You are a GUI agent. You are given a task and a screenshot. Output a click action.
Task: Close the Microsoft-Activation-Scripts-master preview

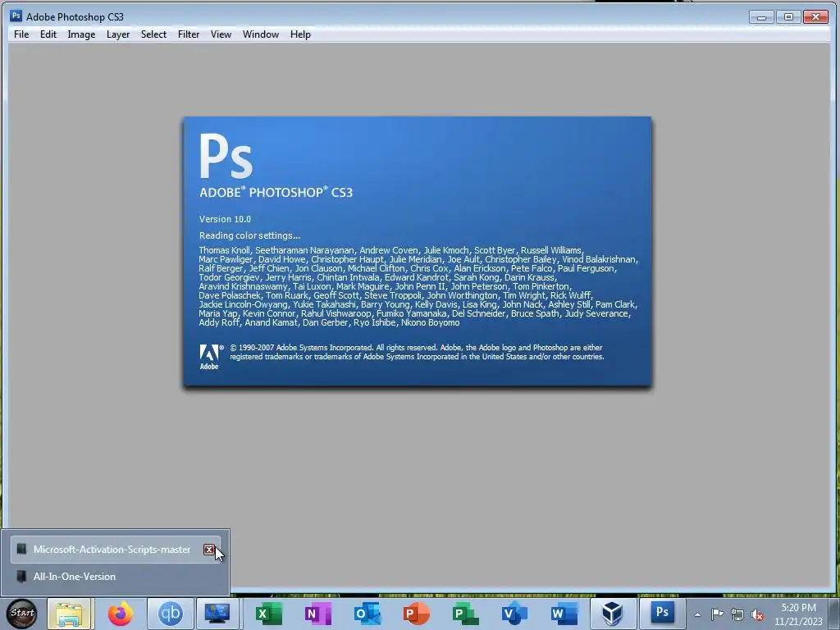click(x=209, y=550)
